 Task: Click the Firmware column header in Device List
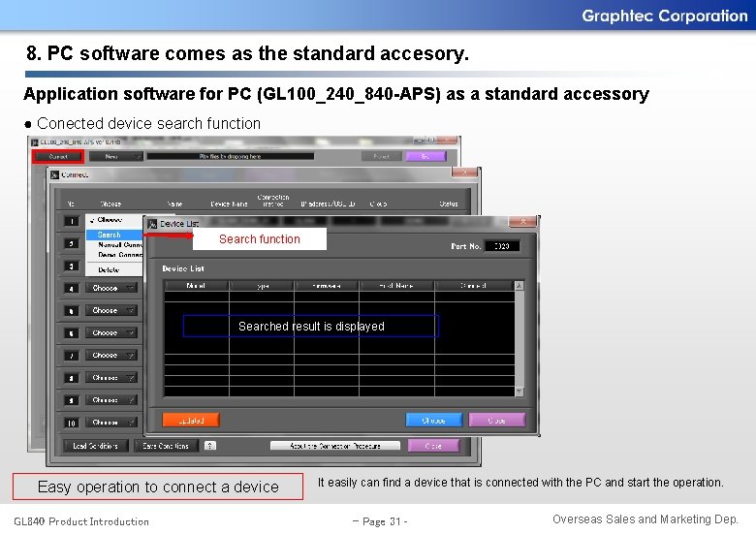click(x=327, y=286)
